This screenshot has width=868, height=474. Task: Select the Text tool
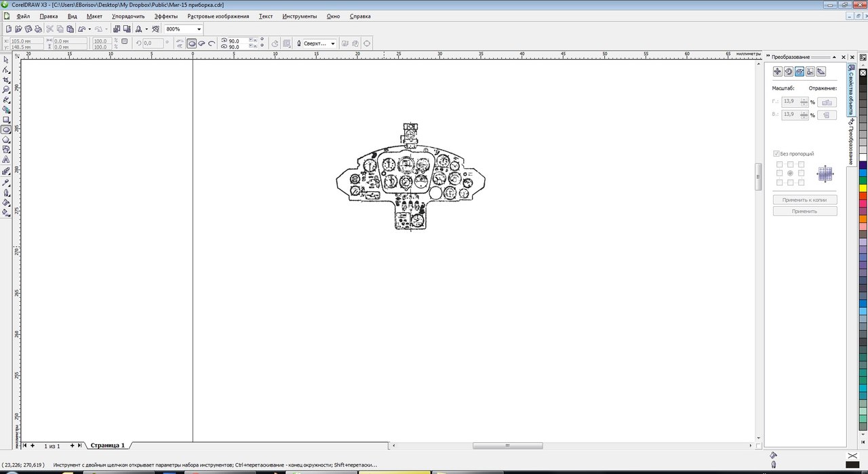coord(6,159)
